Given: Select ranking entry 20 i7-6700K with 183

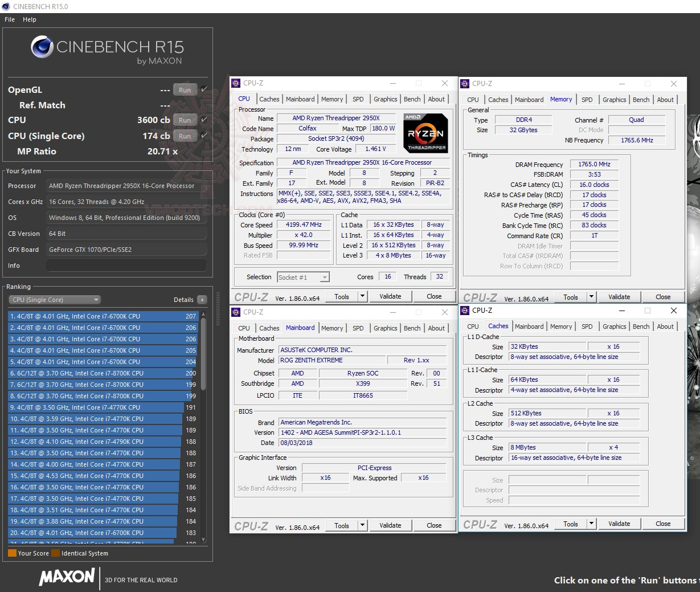Looking at the screenshot, I should [103, 533].
